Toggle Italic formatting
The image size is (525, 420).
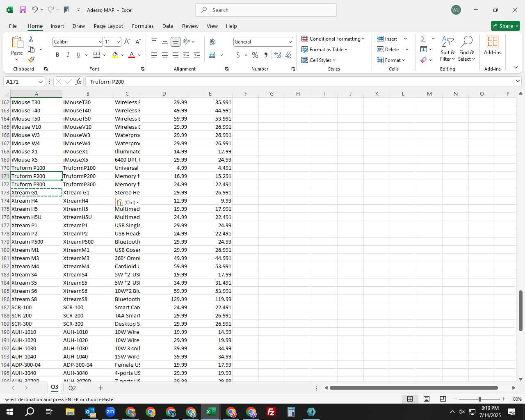point(68,55)
